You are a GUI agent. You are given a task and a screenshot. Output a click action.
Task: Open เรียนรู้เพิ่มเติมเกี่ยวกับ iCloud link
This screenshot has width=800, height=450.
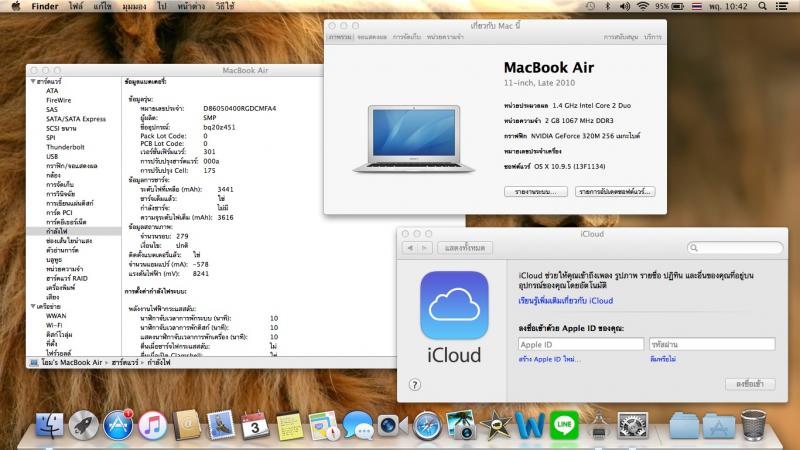coord(566,301)
